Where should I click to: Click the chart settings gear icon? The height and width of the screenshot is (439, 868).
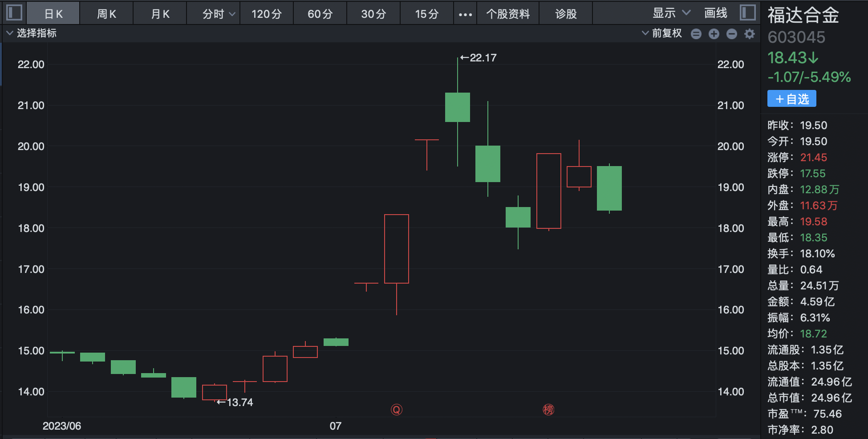point(750,34)
